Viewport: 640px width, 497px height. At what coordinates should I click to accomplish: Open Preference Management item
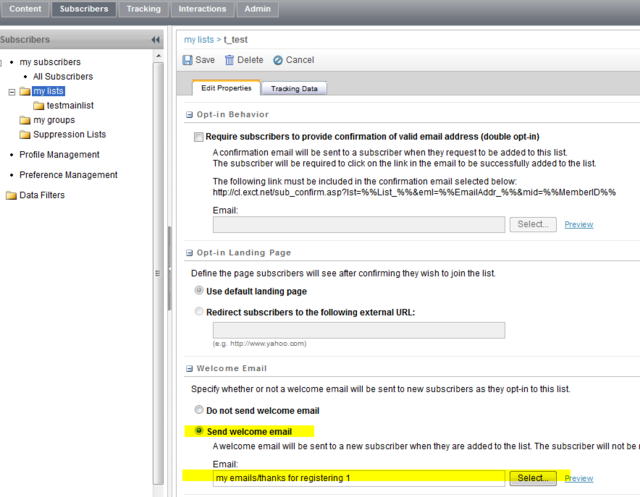68,175
